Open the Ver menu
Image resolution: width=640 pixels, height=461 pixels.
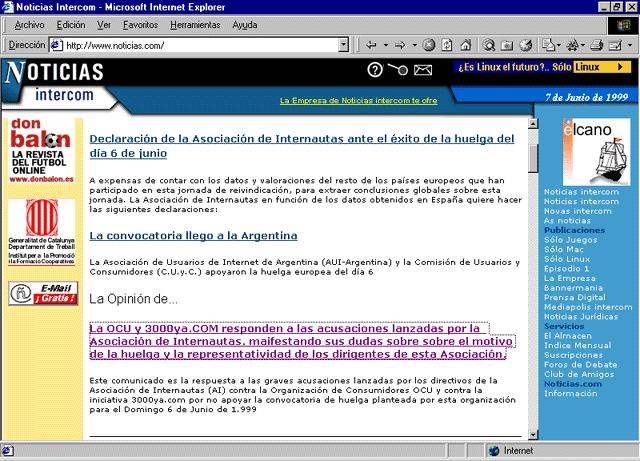[104, 25]
